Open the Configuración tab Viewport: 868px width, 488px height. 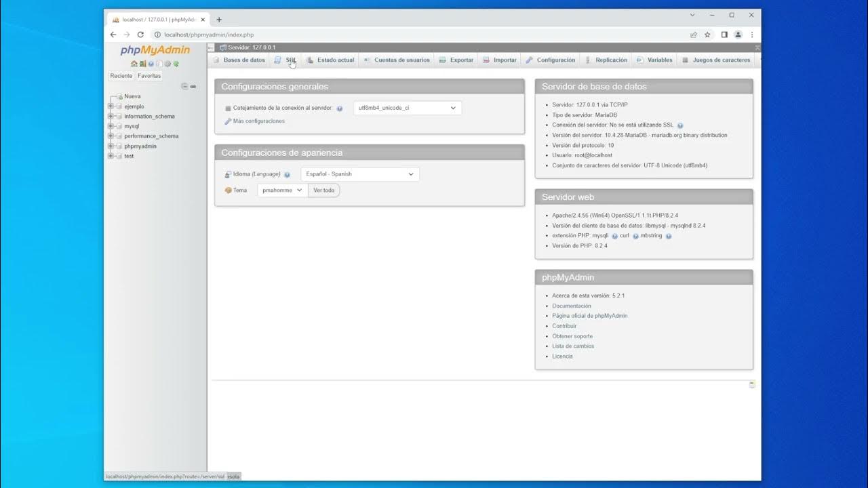pos(551,60)
